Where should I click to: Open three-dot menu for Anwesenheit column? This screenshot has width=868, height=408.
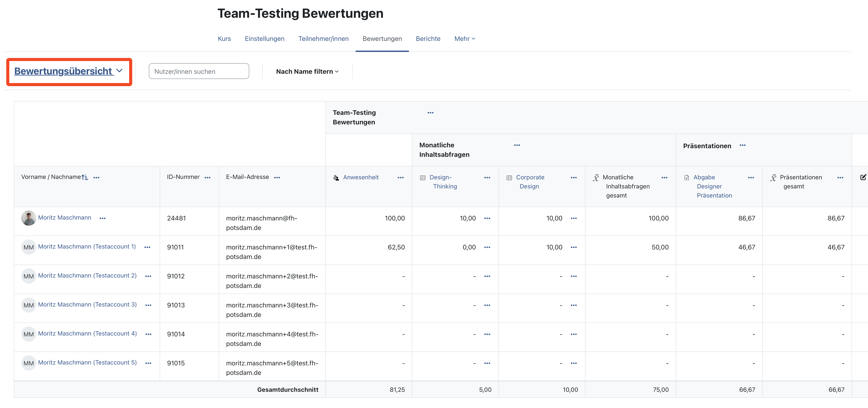[x=400, y=178]
